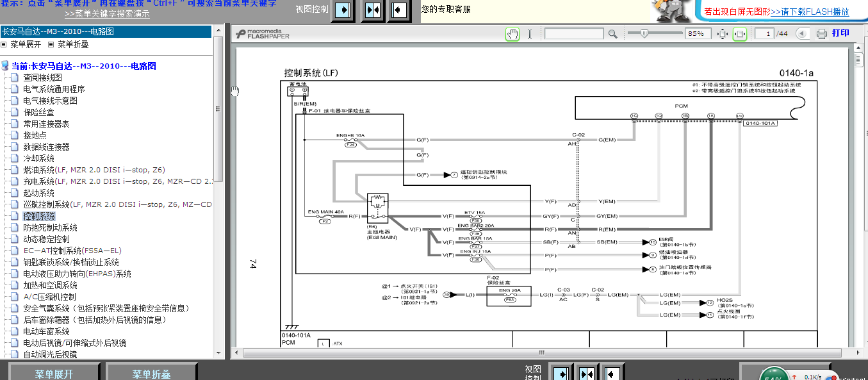Open the 菜单关键字搜索演示 link
Screen dimensions: 868x380
coord(107,13)
